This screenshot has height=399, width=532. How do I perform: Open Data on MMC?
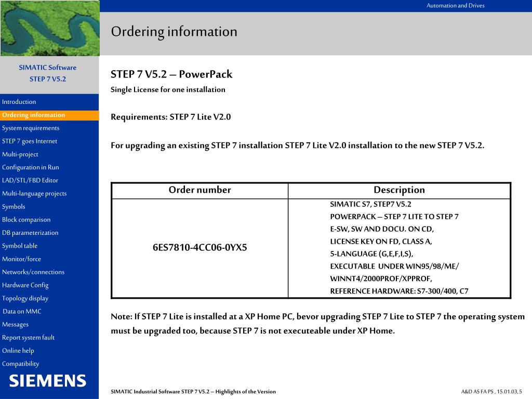22,312
